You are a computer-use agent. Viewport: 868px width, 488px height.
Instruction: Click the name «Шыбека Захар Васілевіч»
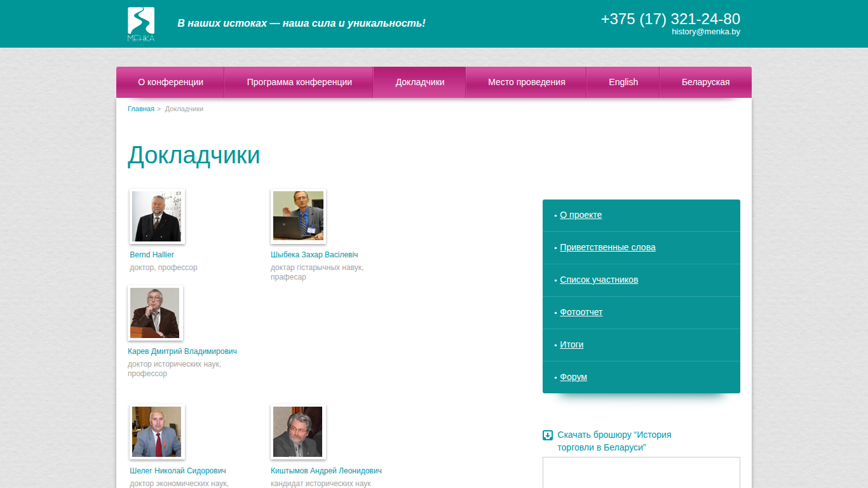315,255
